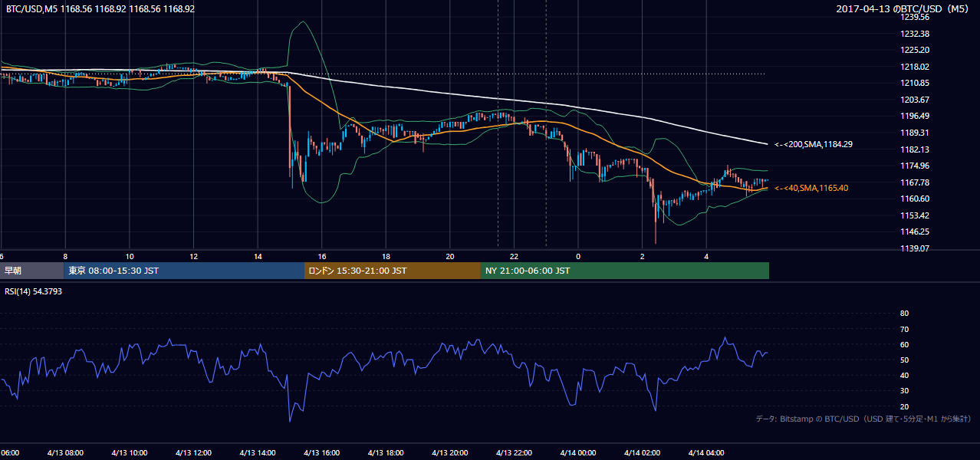
Task: Click the 4/13 20:00 date label
Action: point(450,452)
